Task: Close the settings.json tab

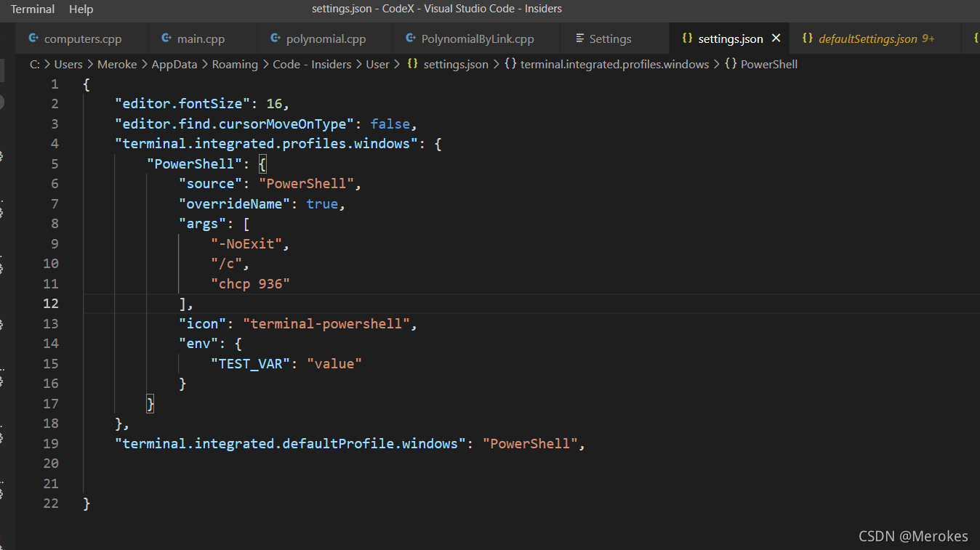Action: pyautogui.click(x=776, y=39)
